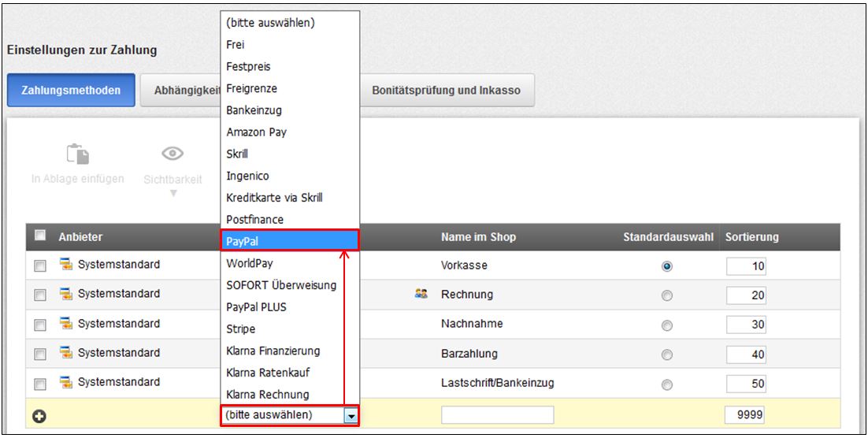Check the box for the Lastschrift/Bankeinzug row
Screen dimensions: 868x438
[x=40, y=384]
